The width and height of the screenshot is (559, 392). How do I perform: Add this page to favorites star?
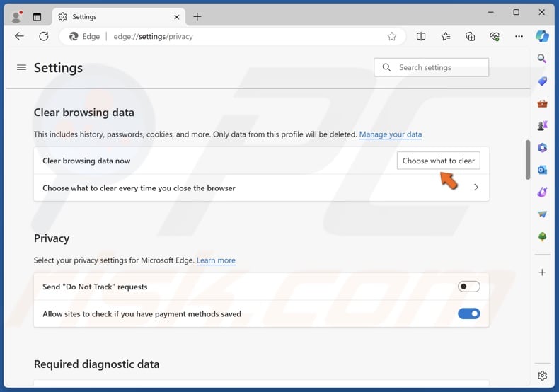[392, 36]
